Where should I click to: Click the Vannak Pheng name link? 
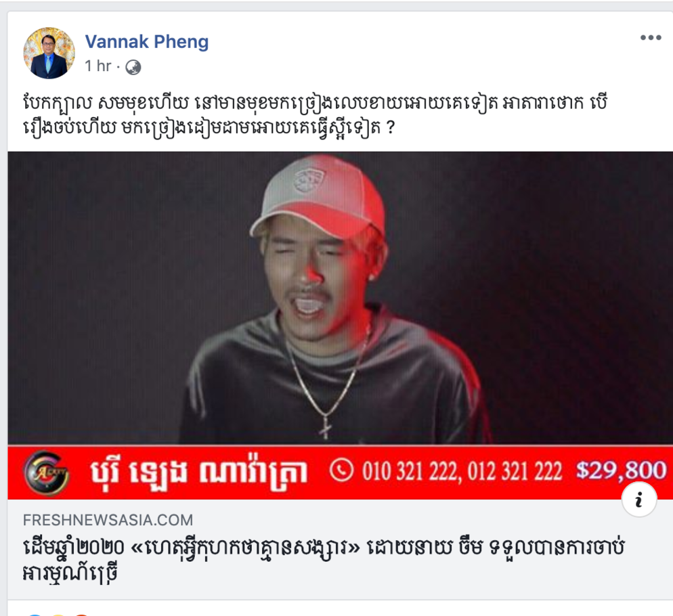coord(147,42)
